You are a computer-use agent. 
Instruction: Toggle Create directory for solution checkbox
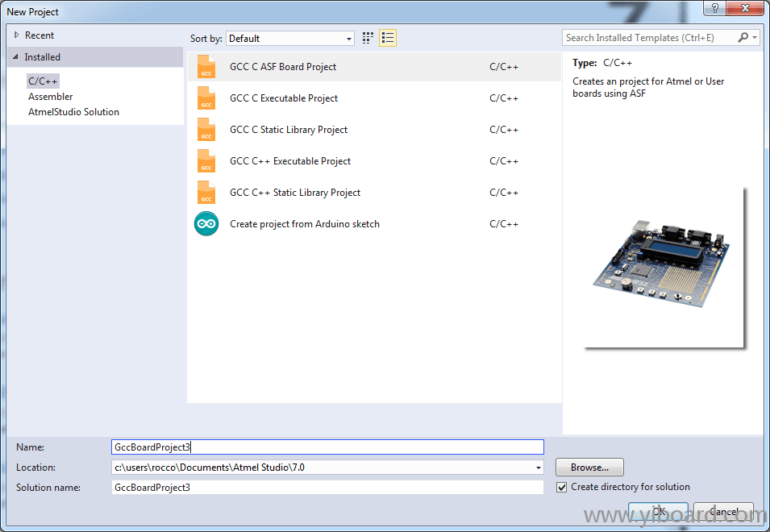point(562,488)
